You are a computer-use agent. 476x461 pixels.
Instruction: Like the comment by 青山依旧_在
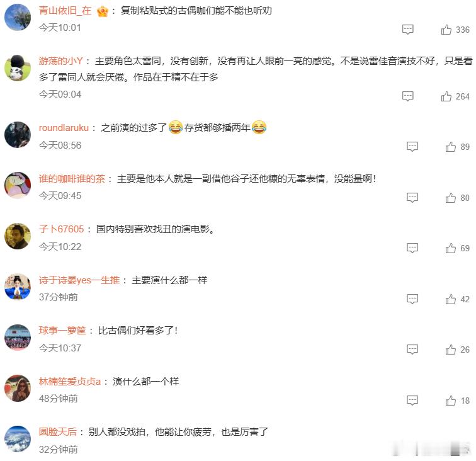tap(446, 30)
